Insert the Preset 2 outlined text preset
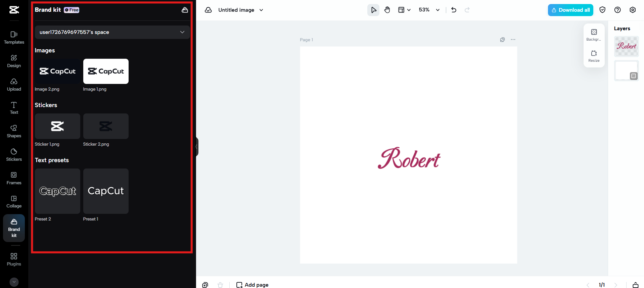 tap(57, 191)
